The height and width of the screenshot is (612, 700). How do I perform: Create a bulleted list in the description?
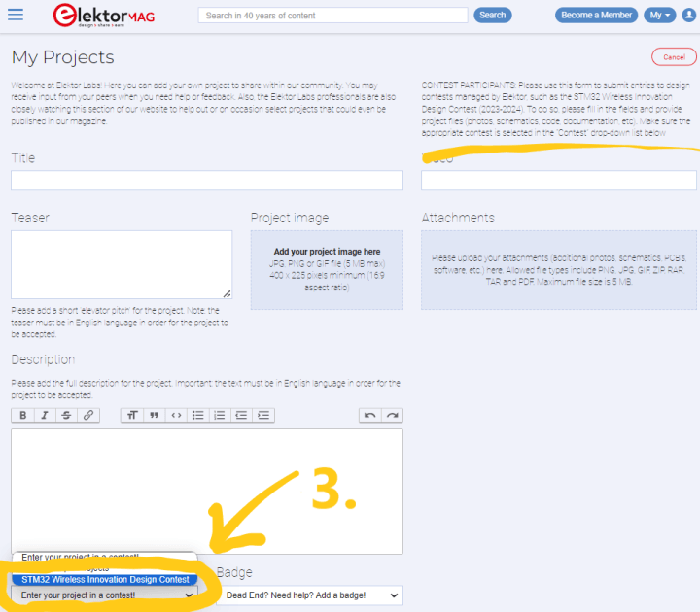[198, 415]
